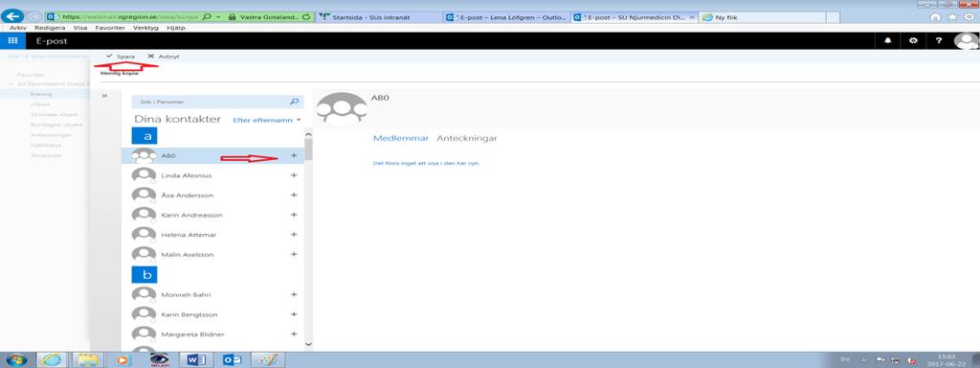This screenshot has height=368, width=980.
Task: Jump to letter a contact group header
Action: coord(144,136)
